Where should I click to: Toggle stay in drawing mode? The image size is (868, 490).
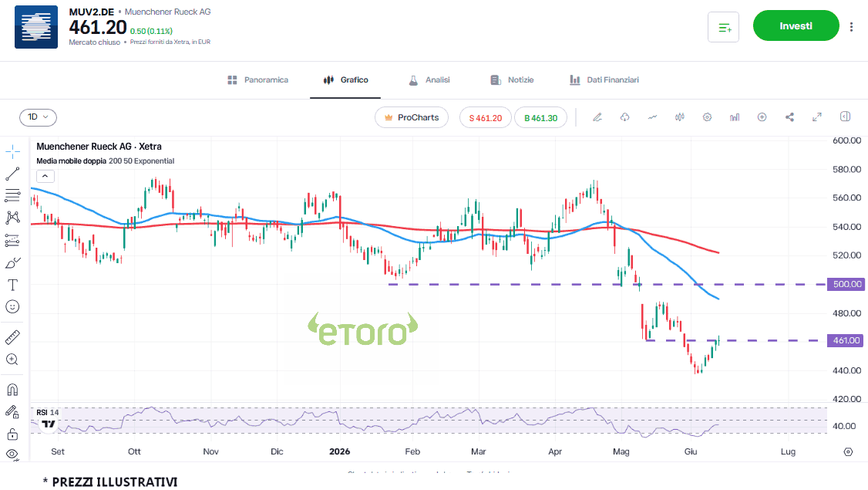pyautogui.click(x=12, y=411)
